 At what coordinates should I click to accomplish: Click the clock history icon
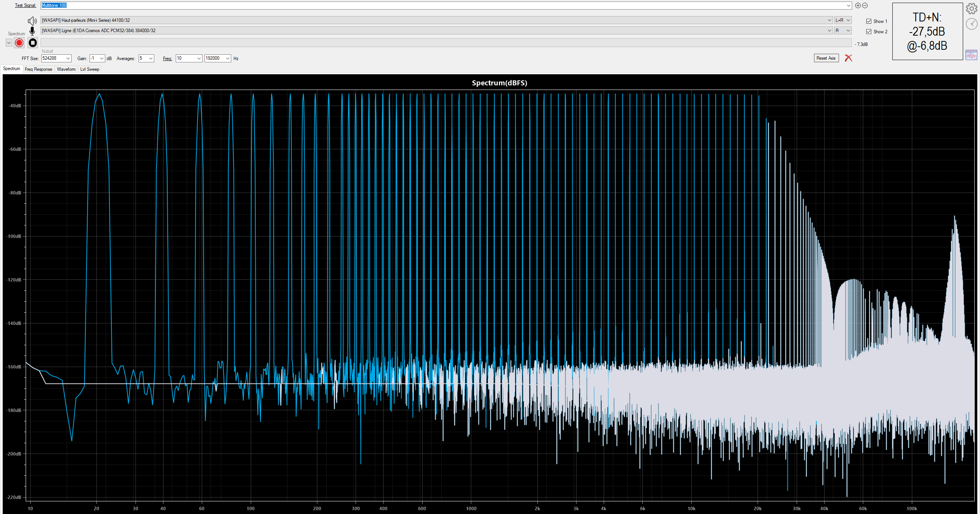[972, 24]
